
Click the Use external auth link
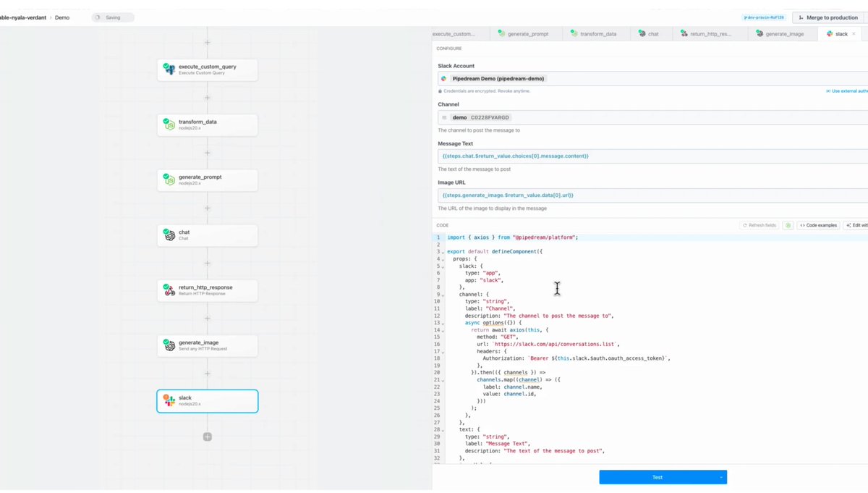tap(847, 91)
